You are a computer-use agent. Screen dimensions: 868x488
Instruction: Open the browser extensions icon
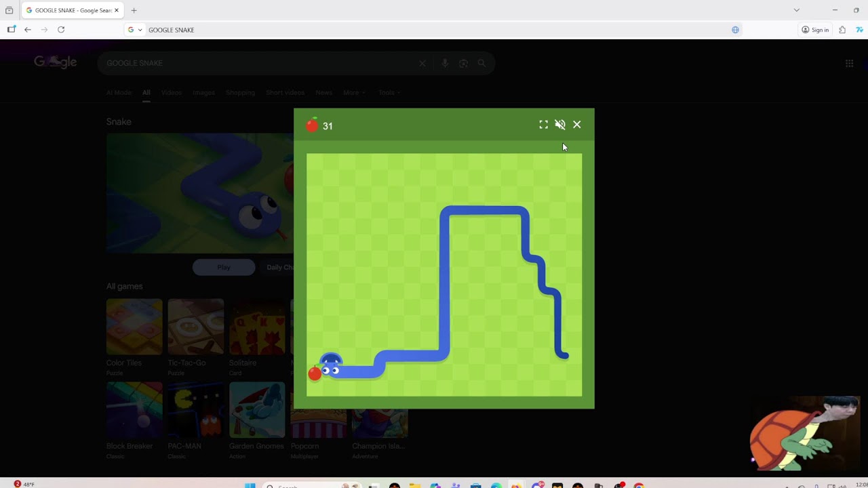click(842, 30)
